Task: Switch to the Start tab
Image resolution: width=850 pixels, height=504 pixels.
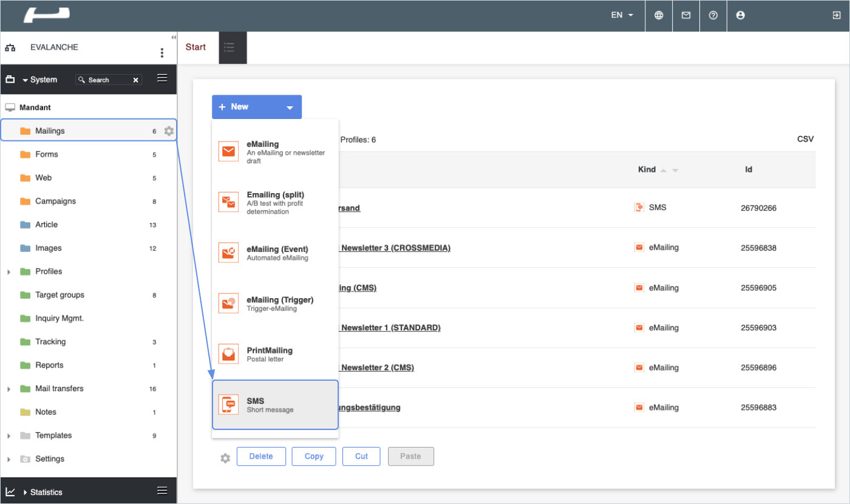Action: pyautogui.click(x=195, y=47)
